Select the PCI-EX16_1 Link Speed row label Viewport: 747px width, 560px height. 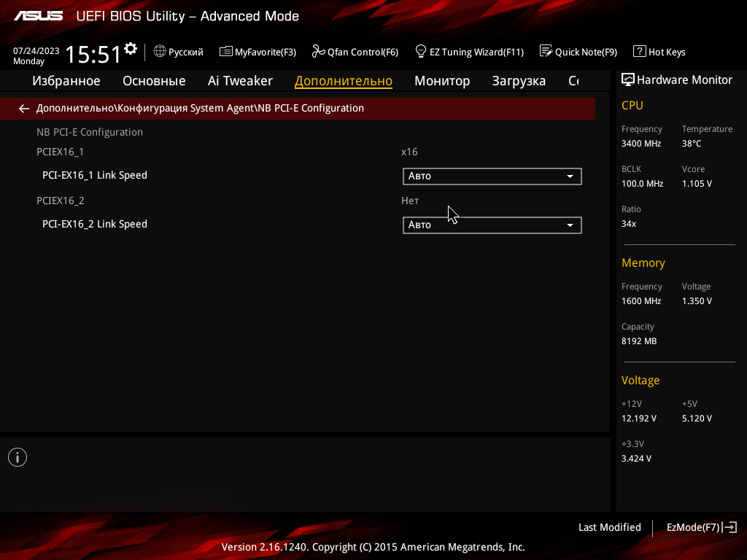tap(95, 175)
